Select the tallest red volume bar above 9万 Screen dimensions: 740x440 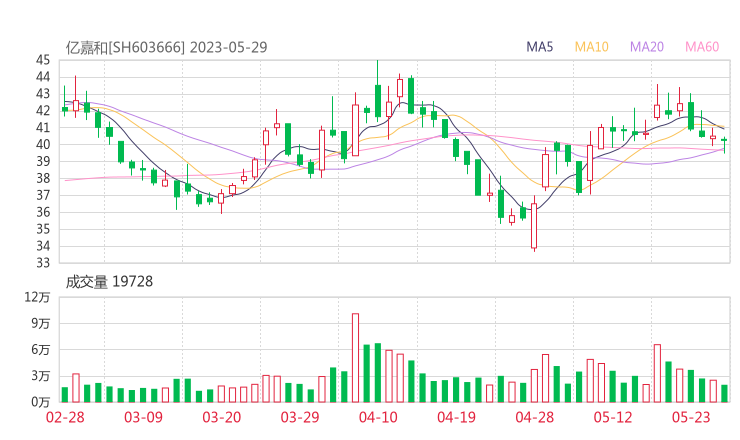pyautogui.click(x=355, y=358)
